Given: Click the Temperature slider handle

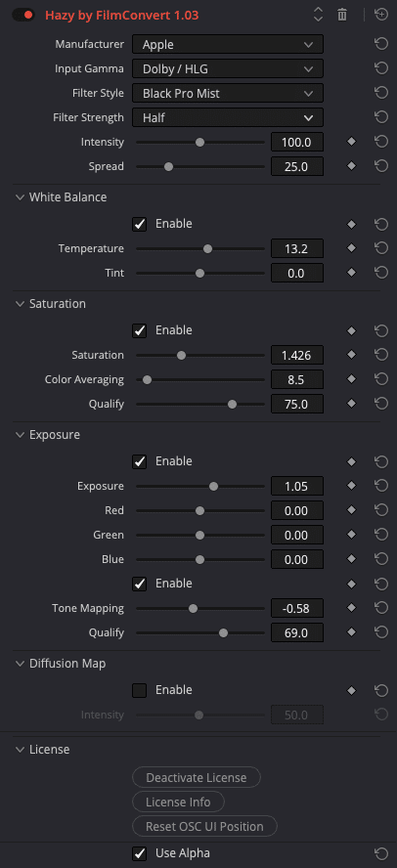Looking at the screenshot, I should click(207, 249).
